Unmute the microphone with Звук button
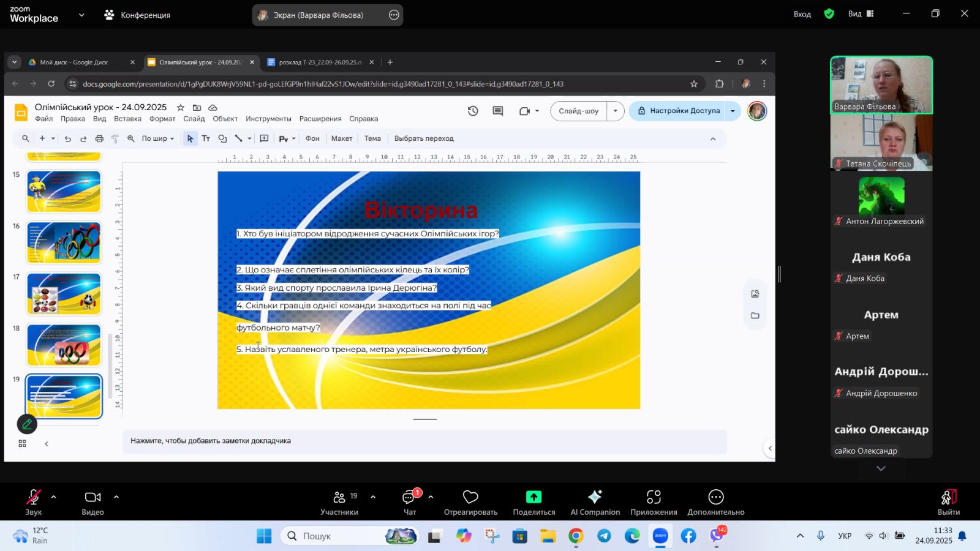 point(33,497)
